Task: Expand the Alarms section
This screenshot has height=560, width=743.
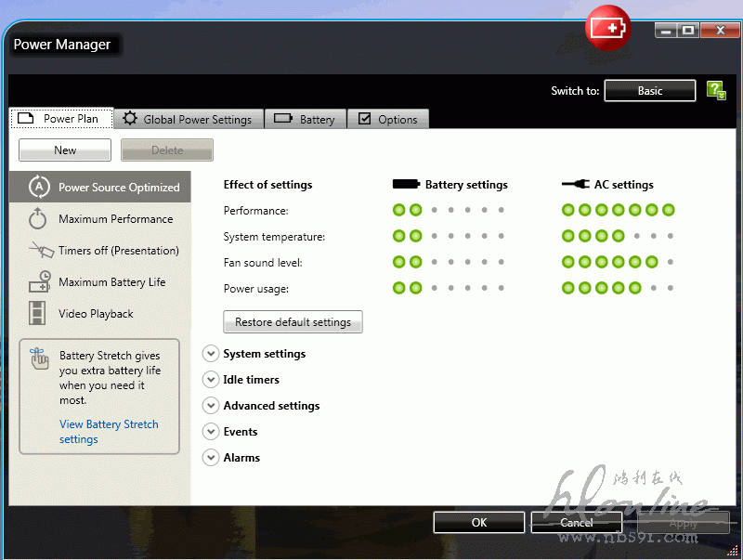Action: click(x=211, y=458)
